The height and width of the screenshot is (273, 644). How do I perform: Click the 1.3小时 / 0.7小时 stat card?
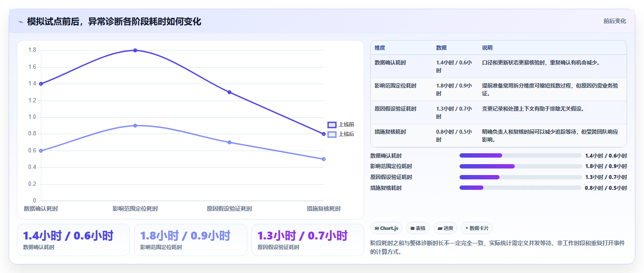[308, 240]
